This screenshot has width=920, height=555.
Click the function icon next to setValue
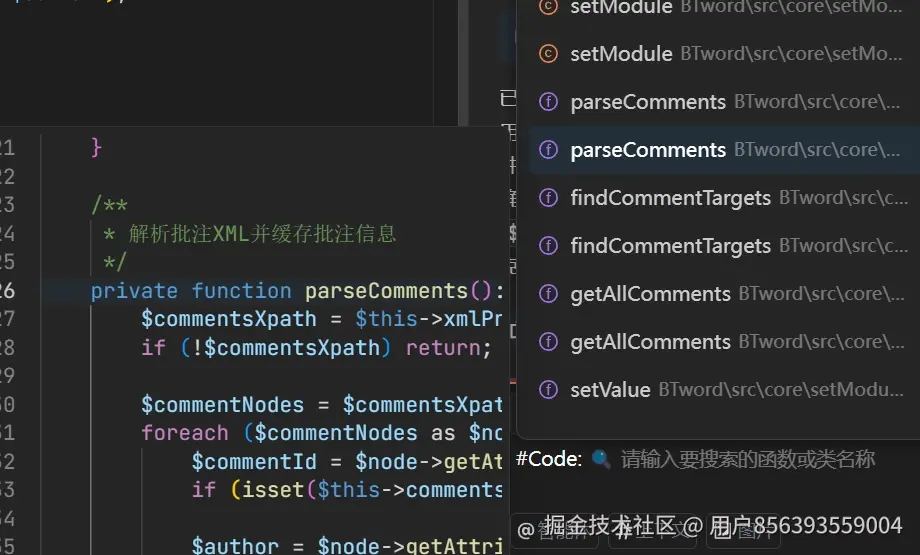(547, 390)
